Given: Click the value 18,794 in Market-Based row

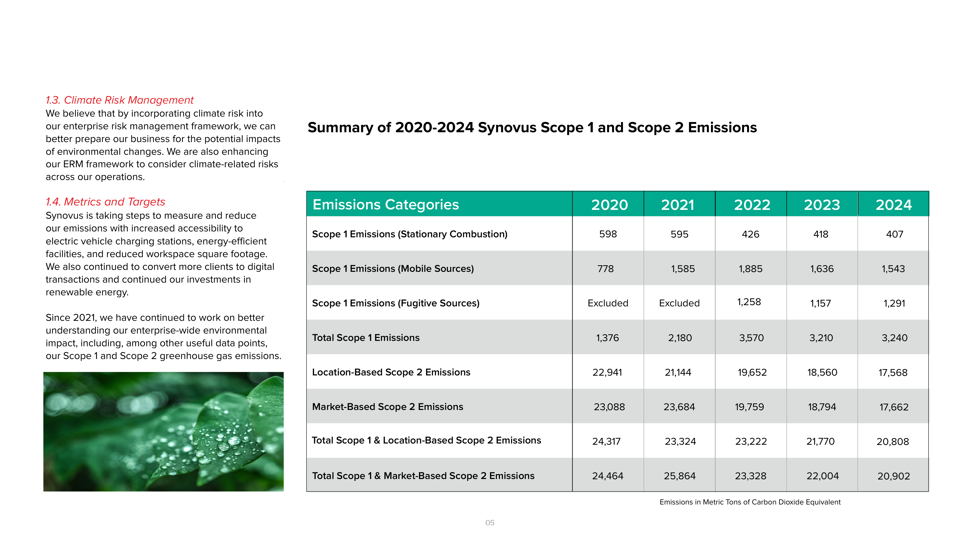Looking at the screenshot, I should (x=822, y=407).
